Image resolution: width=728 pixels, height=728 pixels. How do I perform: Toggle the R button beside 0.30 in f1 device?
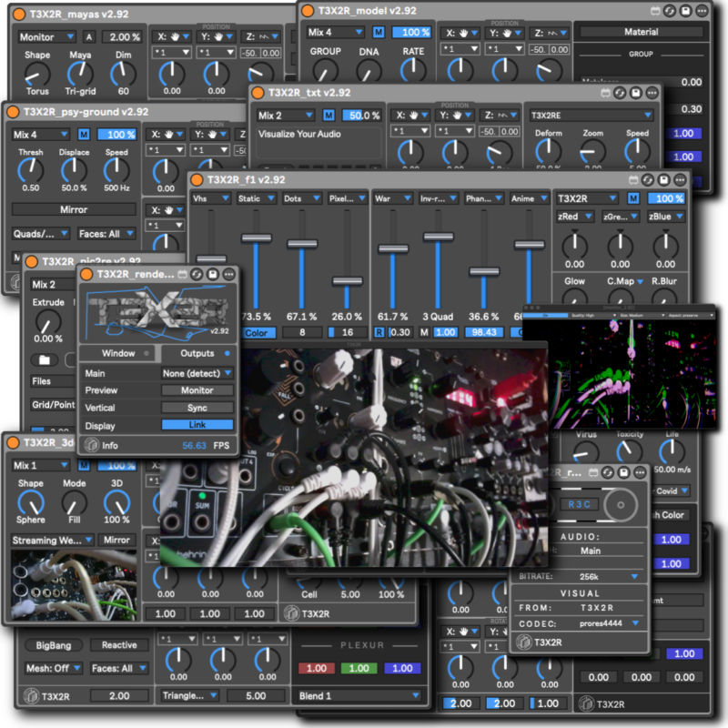tap(379, 332)
